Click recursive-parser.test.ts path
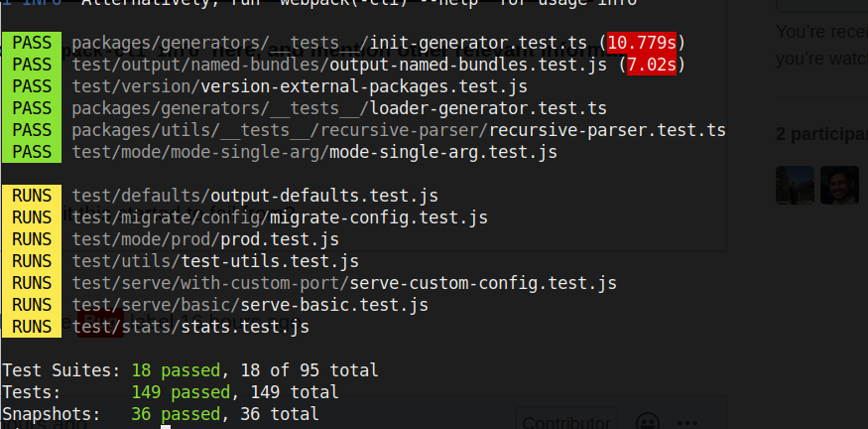 tap(399, 130)
